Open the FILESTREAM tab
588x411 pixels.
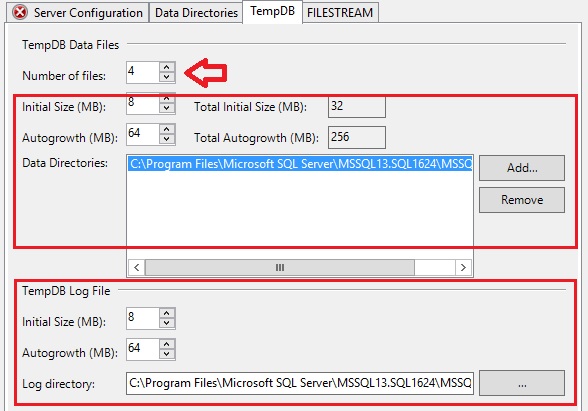340,13
